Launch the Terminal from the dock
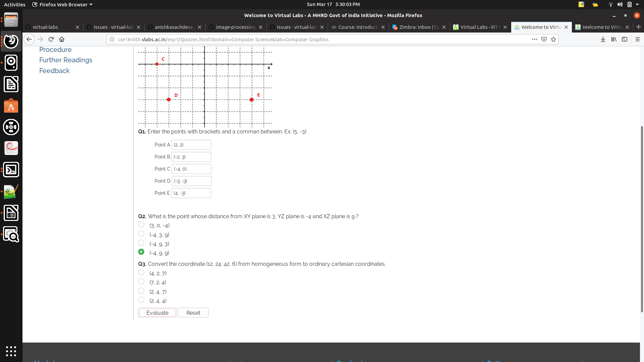Screen dimensions: 644x362 (11, 170)
